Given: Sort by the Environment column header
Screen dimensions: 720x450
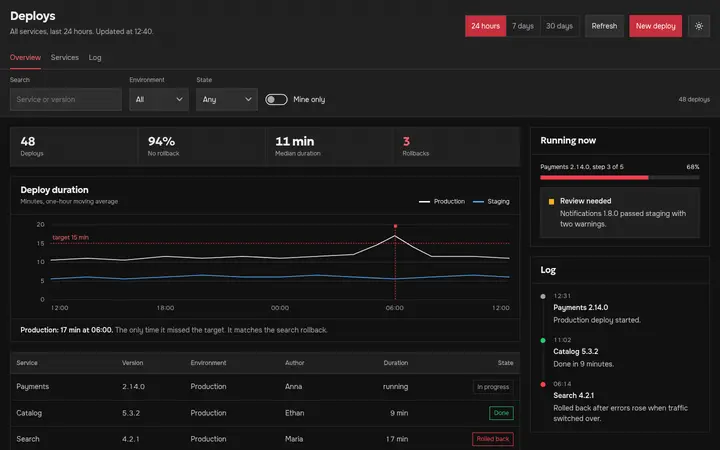Looking at the screenshot, I should point(208,363).
